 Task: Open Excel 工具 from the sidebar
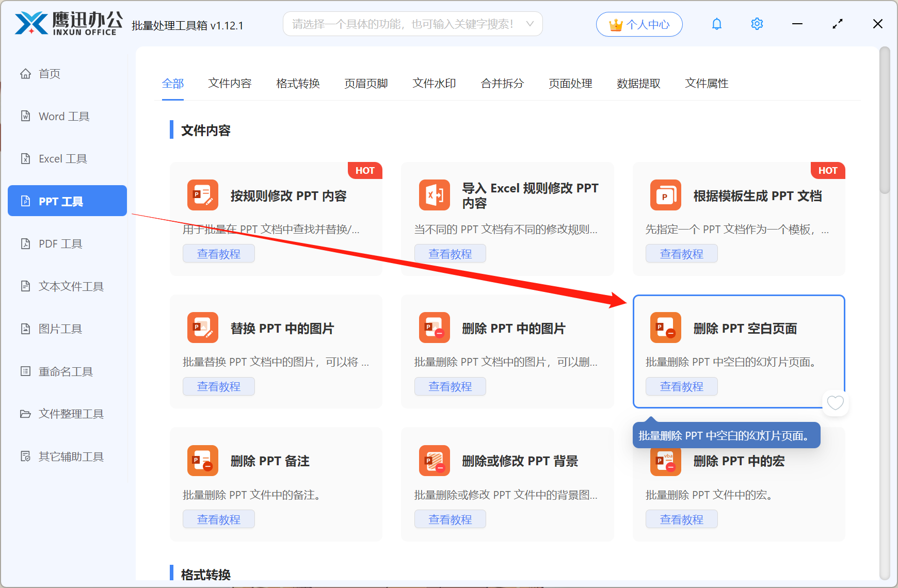62,158
